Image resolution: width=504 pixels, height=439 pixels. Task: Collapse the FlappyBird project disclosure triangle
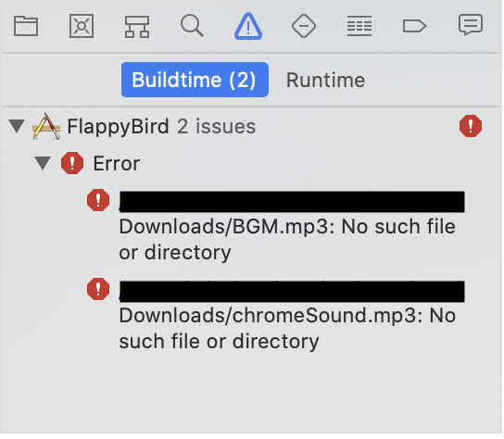click(17, 126)
